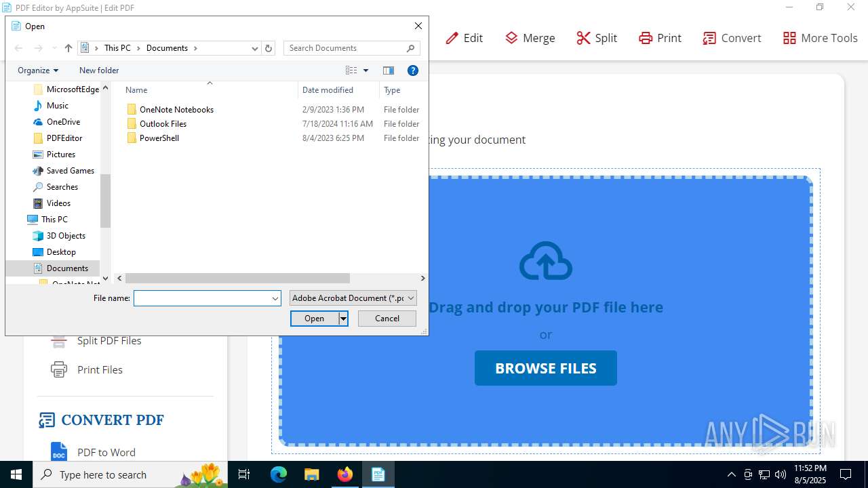Viewport: 868px width, 488px height.
Task: Select Searches in navigation tree
Action: point(62,187)
